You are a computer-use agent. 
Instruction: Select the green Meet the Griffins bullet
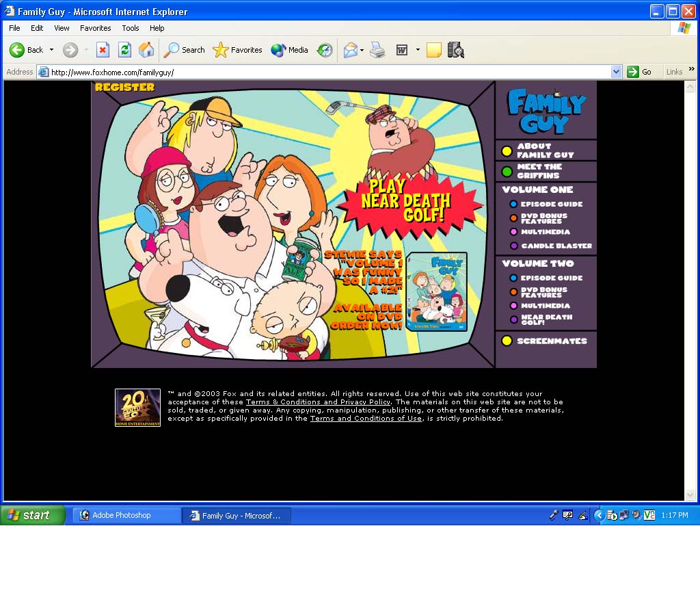(x=507, y=172)
